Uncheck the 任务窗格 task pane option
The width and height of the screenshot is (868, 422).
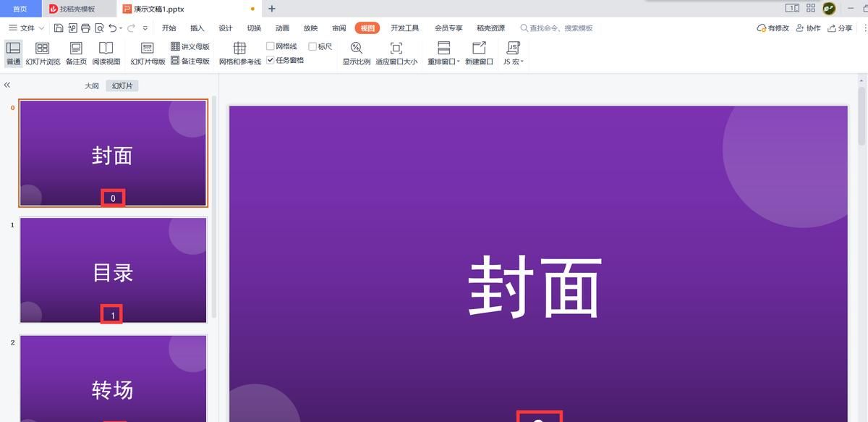pos(269,60)
